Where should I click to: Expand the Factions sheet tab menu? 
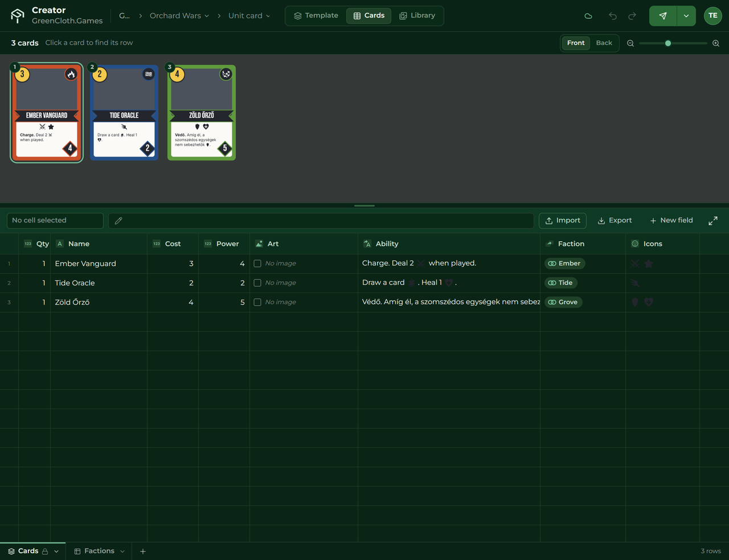(x=122, y=551)
